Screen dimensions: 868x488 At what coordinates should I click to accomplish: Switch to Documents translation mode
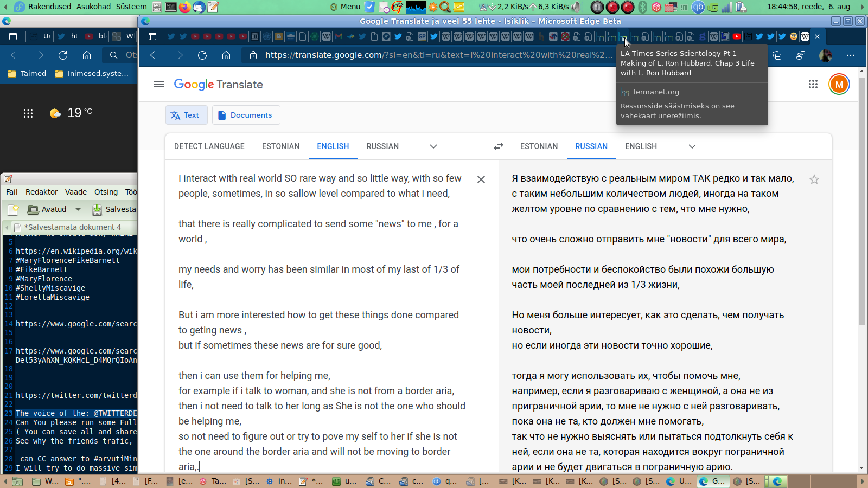click(x=246, y=115)
